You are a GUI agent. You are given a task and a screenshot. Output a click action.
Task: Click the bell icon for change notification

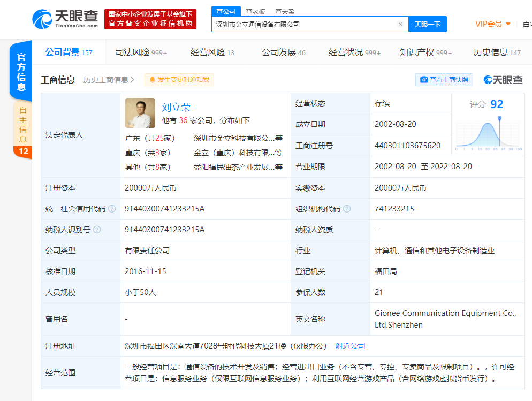click(x=153, y=80)
